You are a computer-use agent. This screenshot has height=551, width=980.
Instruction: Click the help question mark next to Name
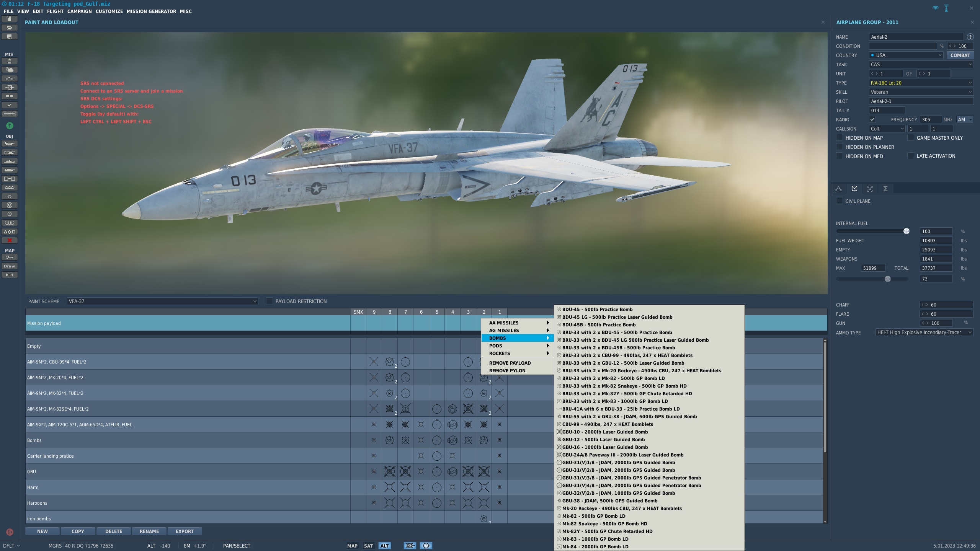click(x=970, y=37)
